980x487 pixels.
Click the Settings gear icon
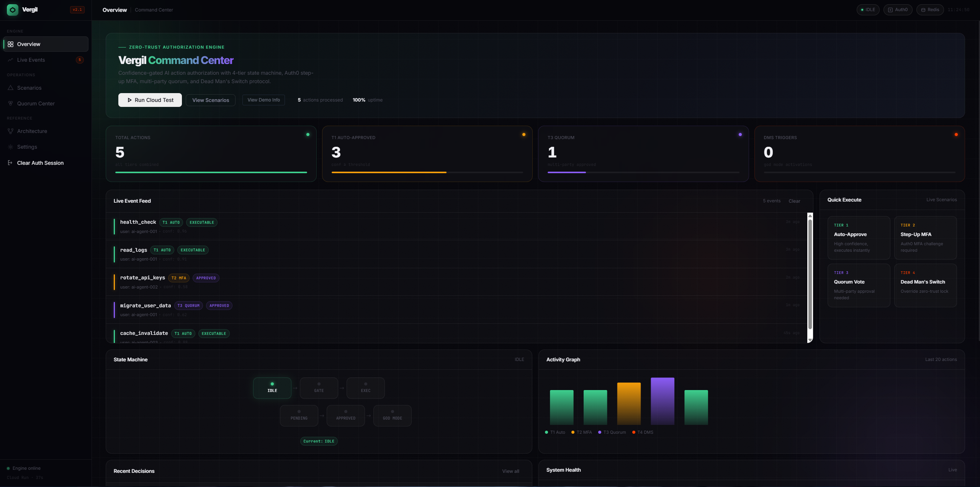[10, 147]
